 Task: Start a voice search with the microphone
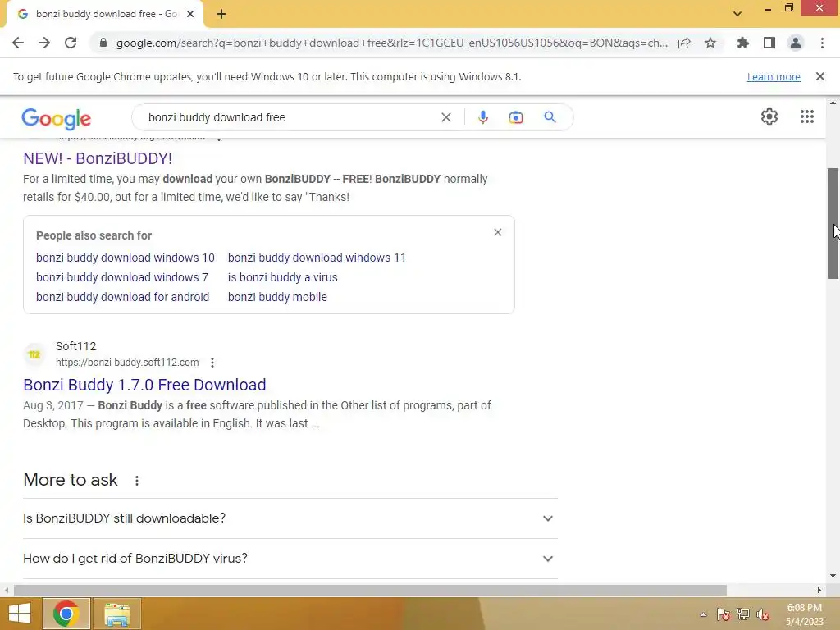pos(482,117)
